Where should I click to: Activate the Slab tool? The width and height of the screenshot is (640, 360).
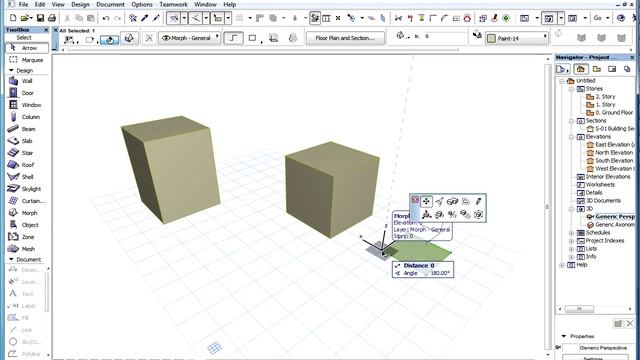(27, 141)
